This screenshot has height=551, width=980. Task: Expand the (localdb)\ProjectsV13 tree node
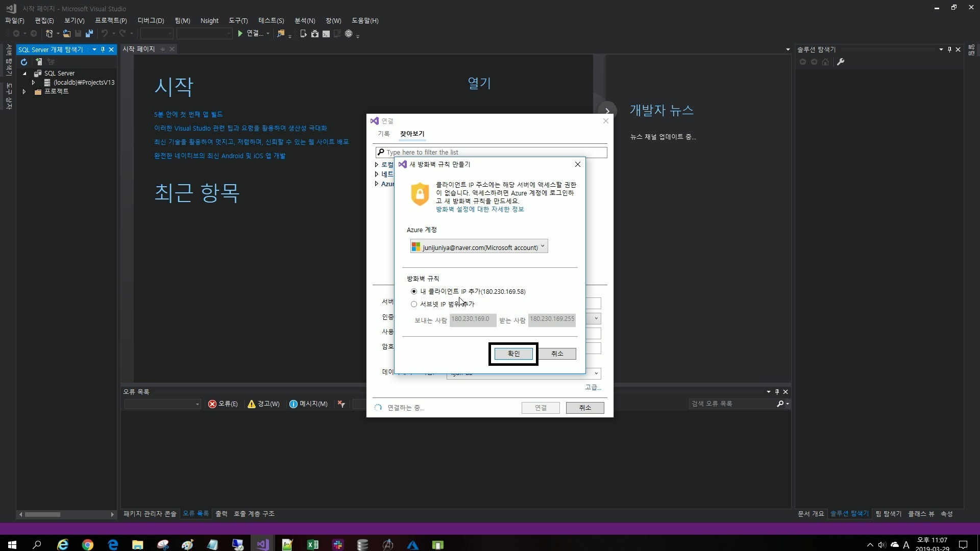pyautogui.click(x=34, y=82)
